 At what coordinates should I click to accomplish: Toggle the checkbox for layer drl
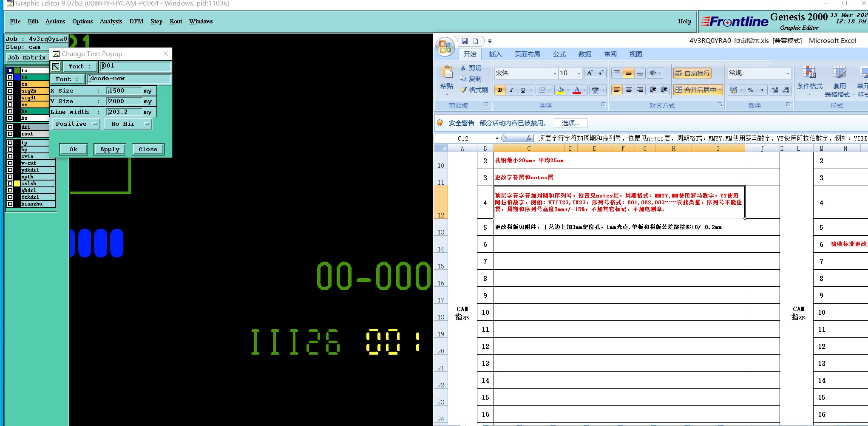click(10, 127)
